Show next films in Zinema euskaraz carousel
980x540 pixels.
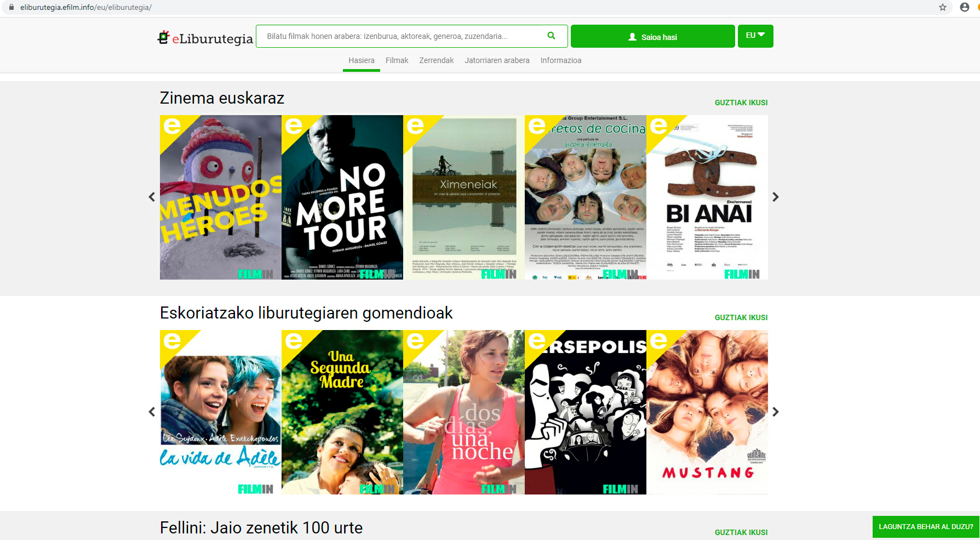tap(775, 197)
